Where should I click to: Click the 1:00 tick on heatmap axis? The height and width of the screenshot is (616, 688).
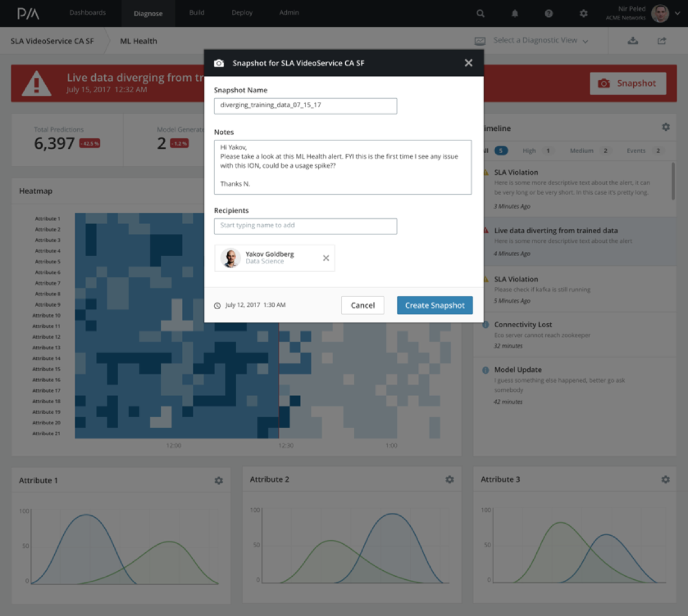[392, 445]
